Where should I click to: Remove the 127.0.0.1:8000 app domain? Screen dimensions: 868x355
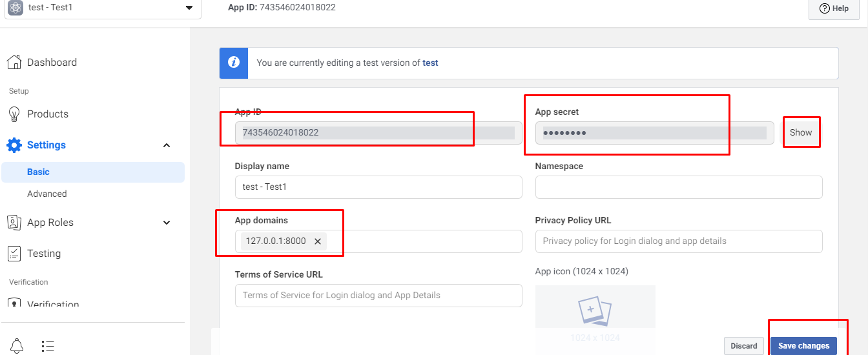click(x=318, y=241)
